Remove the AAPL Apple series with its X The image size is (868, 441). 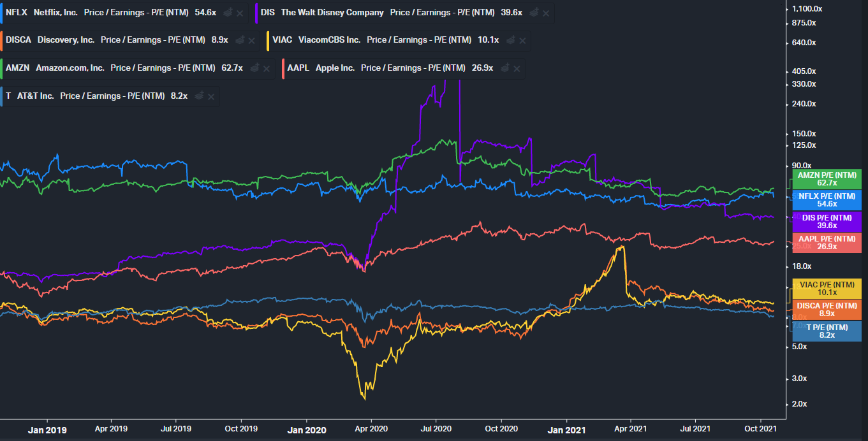(517, 68)
